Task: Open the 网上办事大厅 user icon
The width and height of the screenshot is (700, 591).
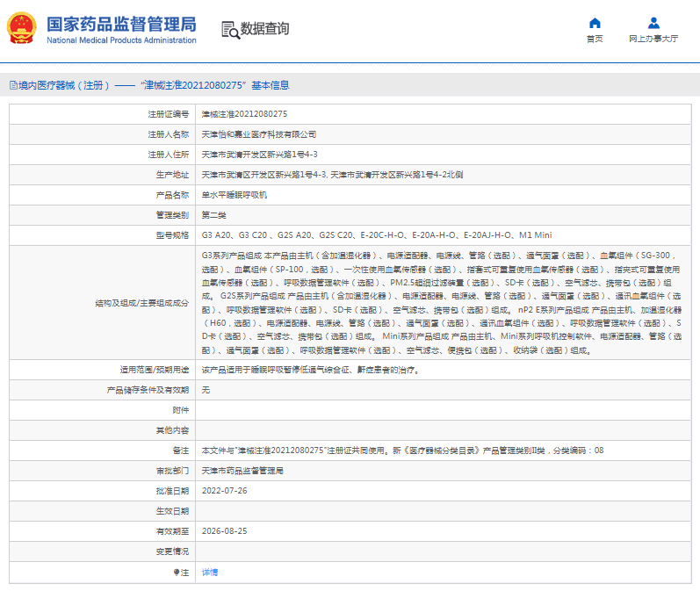Action: click(x=653, y=23)
